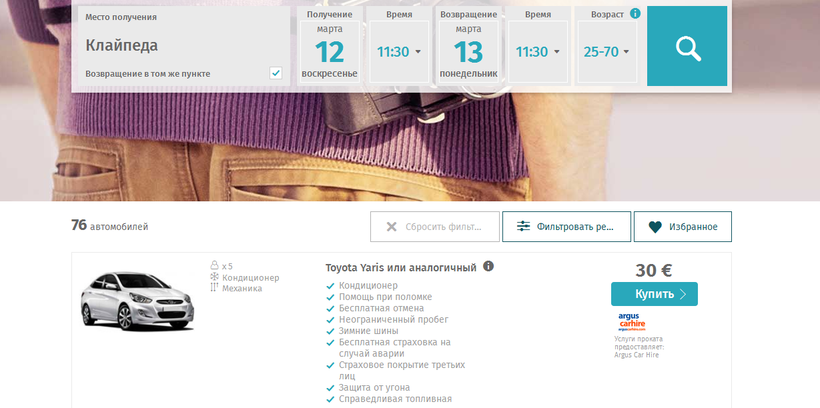Click the manual gearbox icon near Механика
This screenshot has height=408, width=820.
tap(214, 288)
